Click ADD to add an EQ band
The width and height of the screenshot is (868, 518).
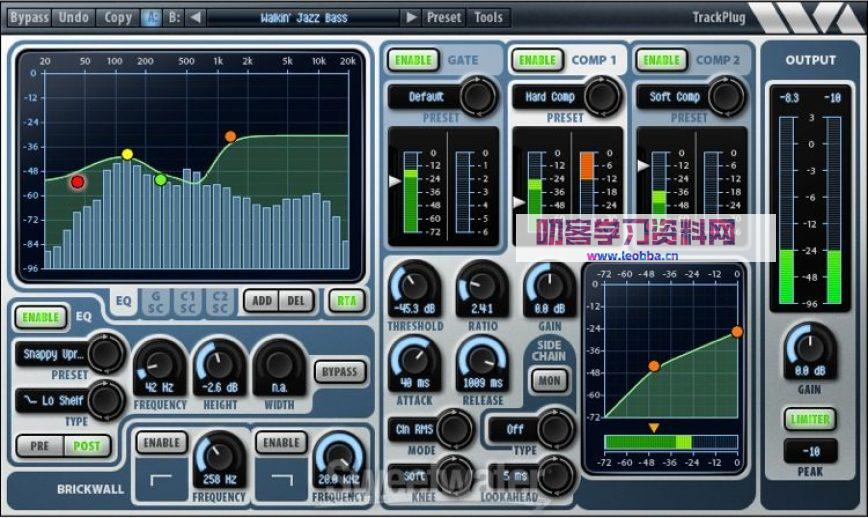click(262, 301)
